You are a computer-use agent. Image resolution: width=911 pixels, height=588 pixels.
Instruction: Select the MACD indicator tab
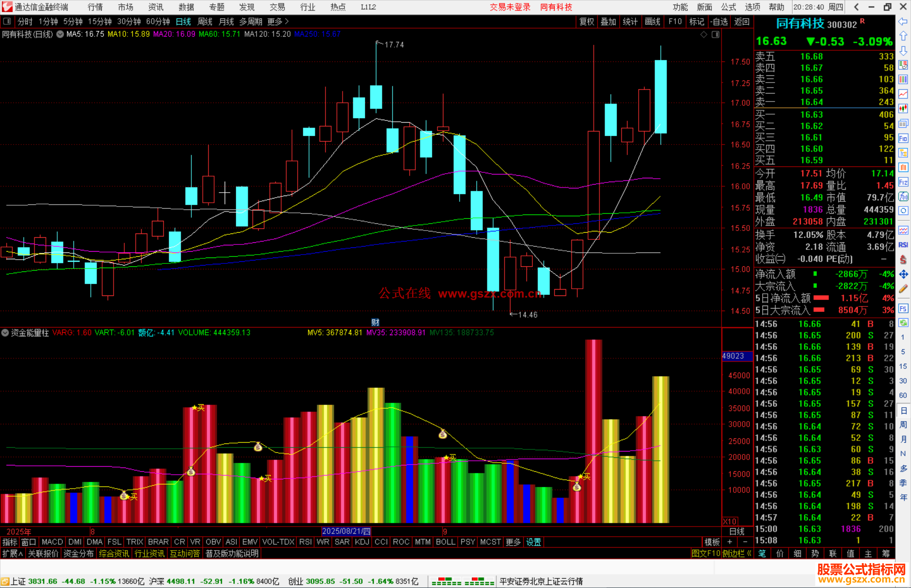pos(52,542)
